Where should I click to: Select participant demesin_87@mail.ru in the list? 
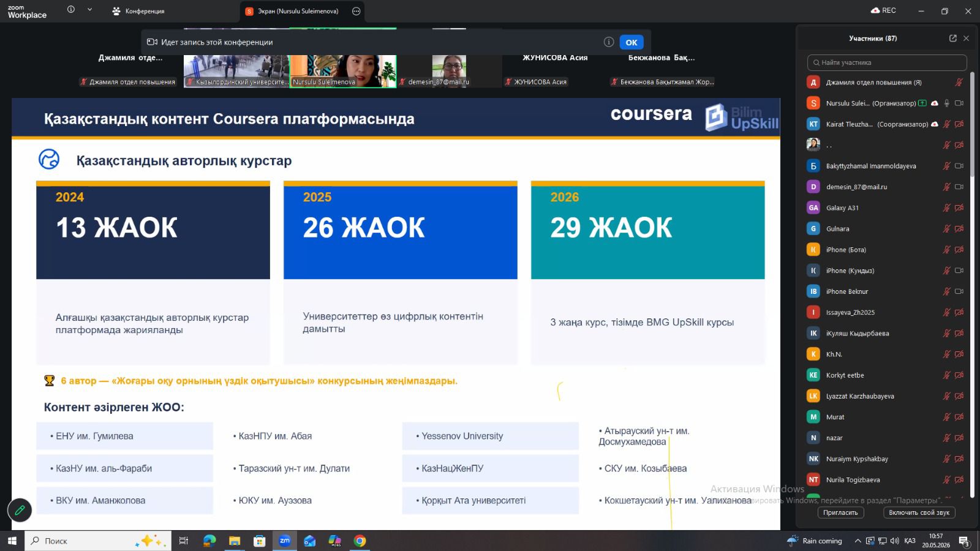(886, 187)
